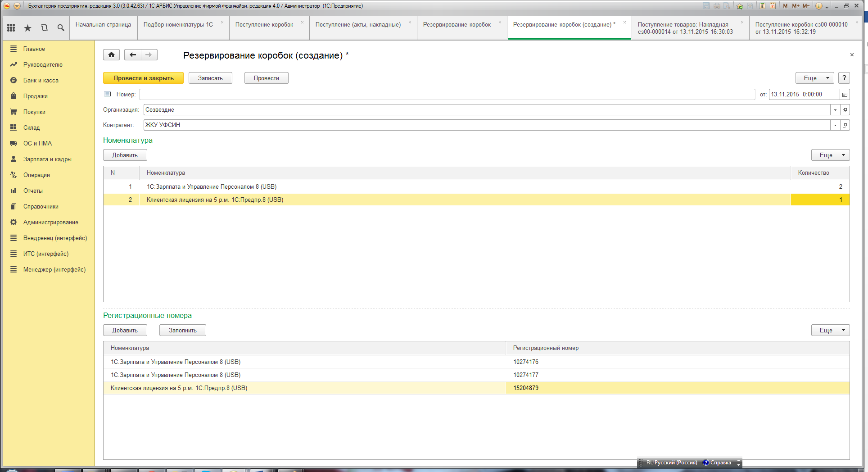Select row 1С:Зарплата in Номенклатура table
The height and width of the screenshot is (472, 868).
coord(476,186)
